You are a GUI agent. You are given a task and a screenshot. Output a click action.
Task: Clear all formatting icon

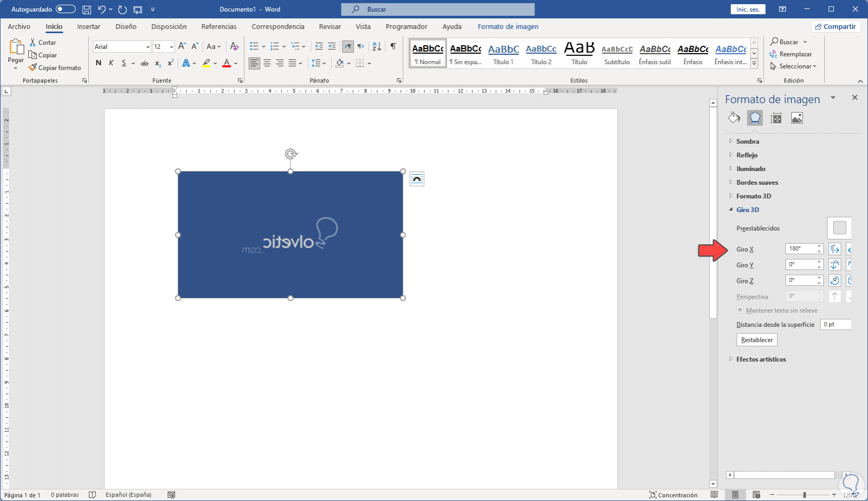(234, 46)
